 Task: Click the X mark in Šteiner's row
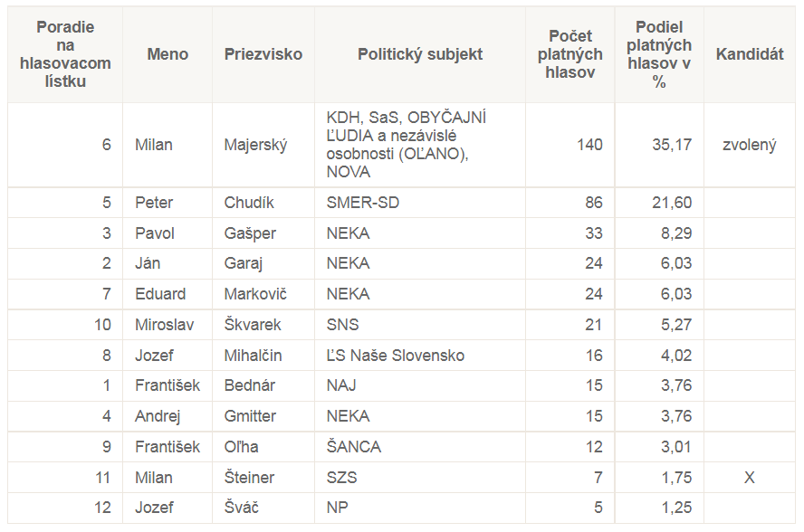750,478
